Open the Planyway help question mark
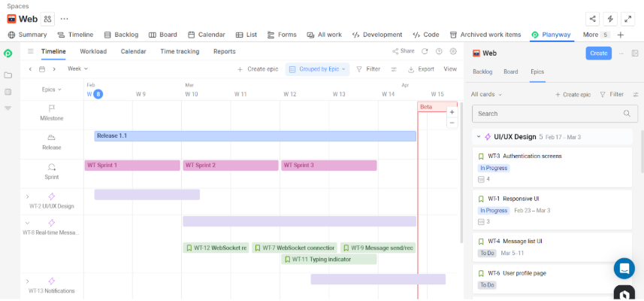The height and width of the screenshot is (301, 644). [x=439, y=51]
